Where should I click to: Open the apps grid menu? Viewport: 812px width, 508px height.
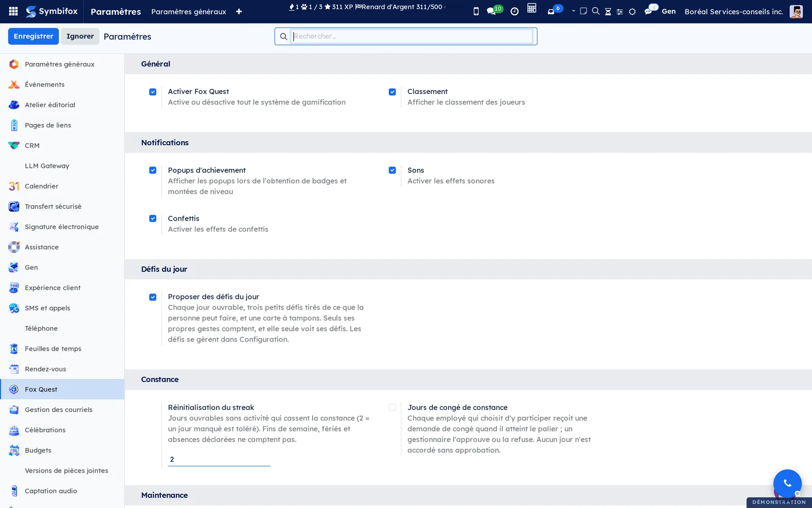[x=13, y=11]
